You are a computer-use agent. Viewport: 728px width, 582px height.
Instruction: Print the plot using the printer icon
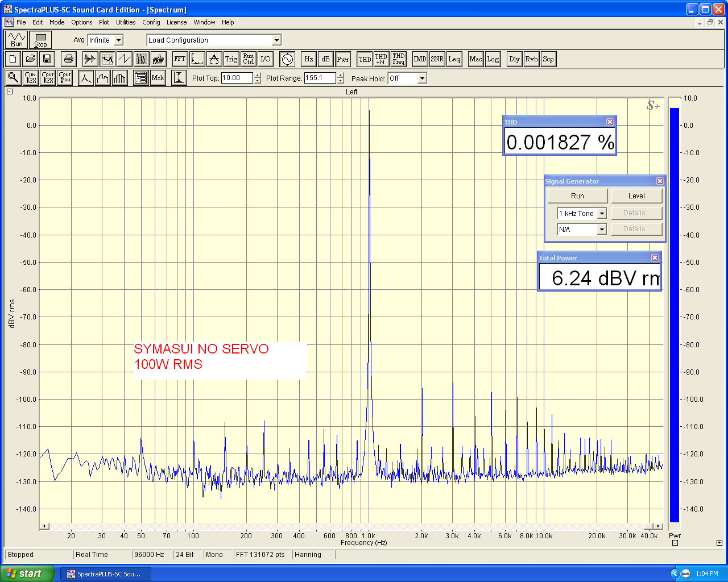[69, 59]
